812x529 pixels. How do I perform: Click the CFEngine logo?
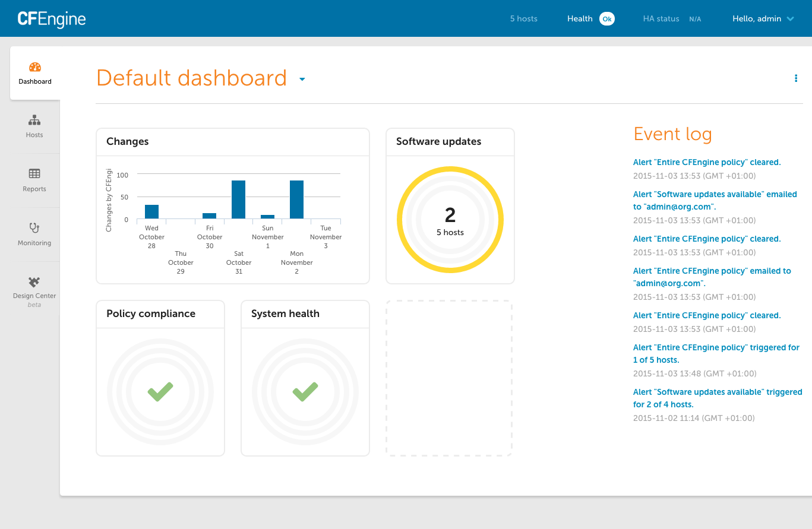[x=52, y=19]
